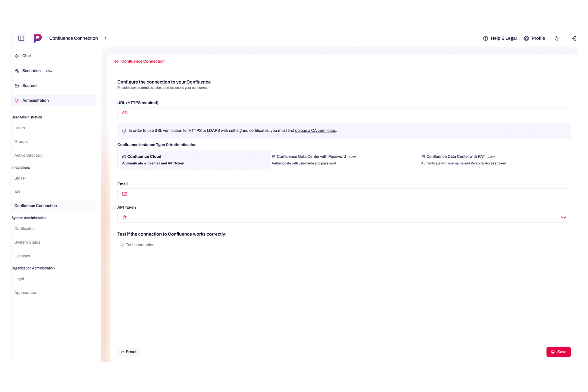Open the Profile page
The width and height of the screenshot is (588, 392).
(534, 38)
